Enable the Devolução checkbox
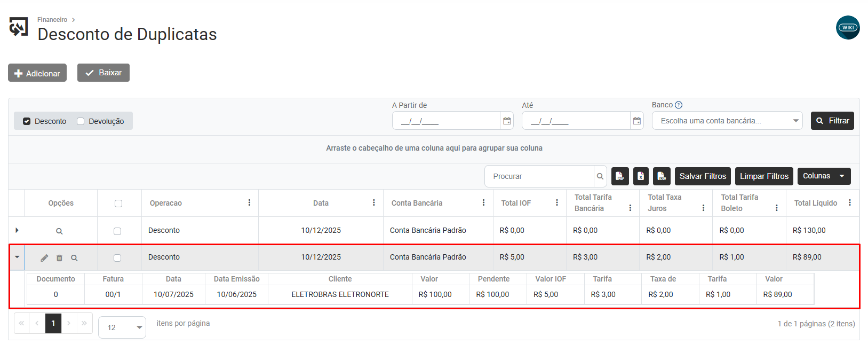 (81, 121)
